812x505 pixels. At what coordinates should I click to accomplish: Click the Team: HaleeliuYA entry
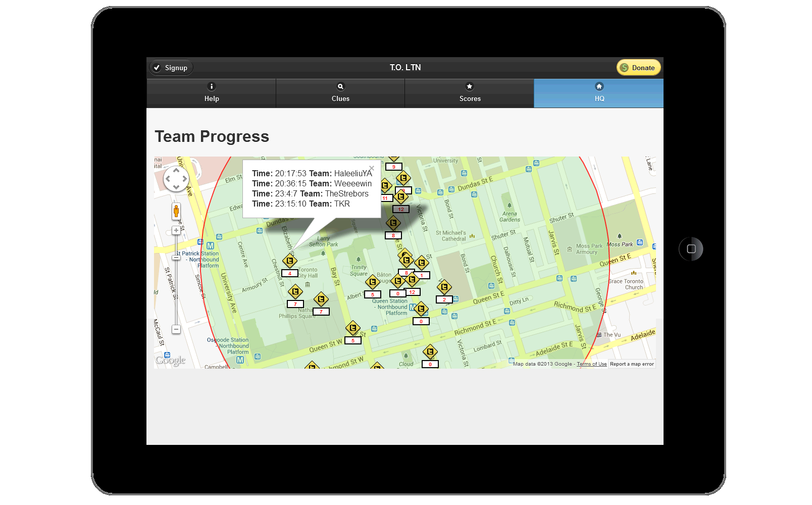(x=340, y=173)
